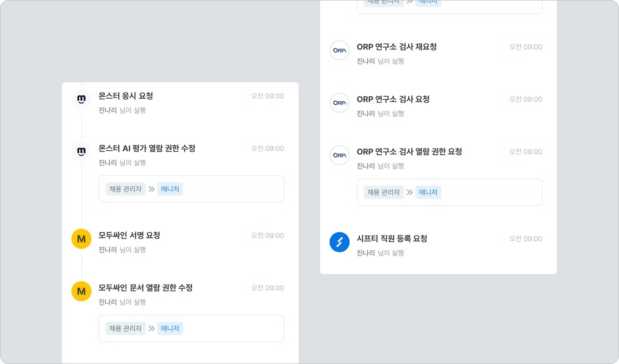This screenshot has height=364, width=619.
Task: Click the Monster icon beside 몬스터 AI 평가 열람 권한 수정
Action: point(81,151)
